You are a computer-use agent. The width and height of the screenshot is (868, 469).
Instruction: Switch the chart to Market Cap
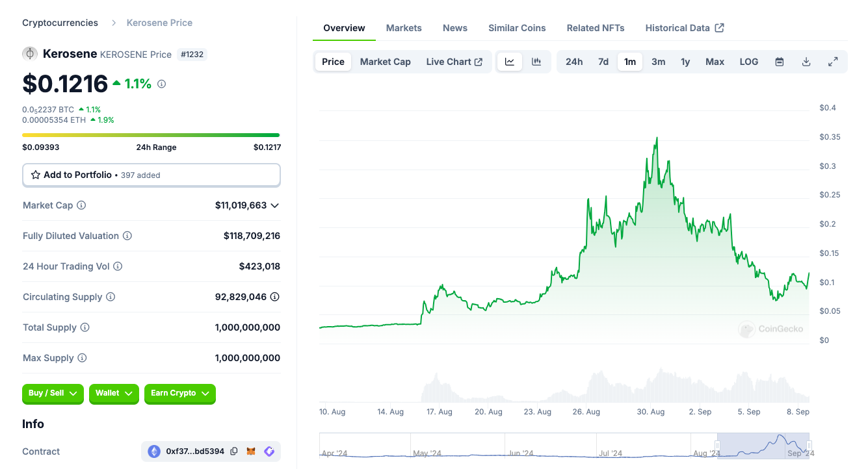click(x=385, y=62)
